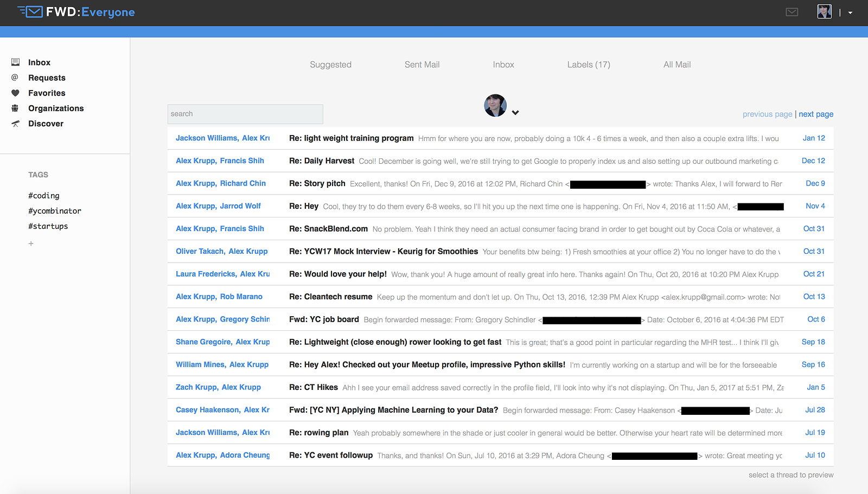Screen dimensions: 868x494
Task: Click the Sep 18 date link
Action: (813, 342)
